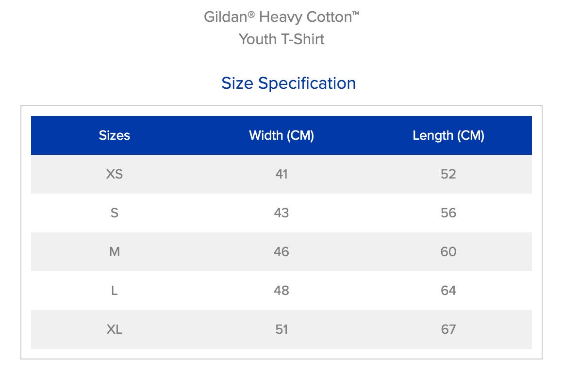Click the L width value 48
The image size is (563, 392).
pos(281,291)
